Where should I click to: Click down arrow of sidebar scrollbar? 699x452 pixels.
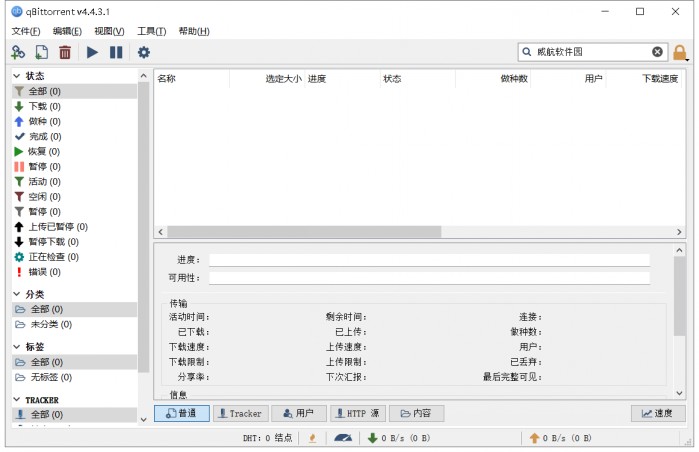(x=144, y=419)
